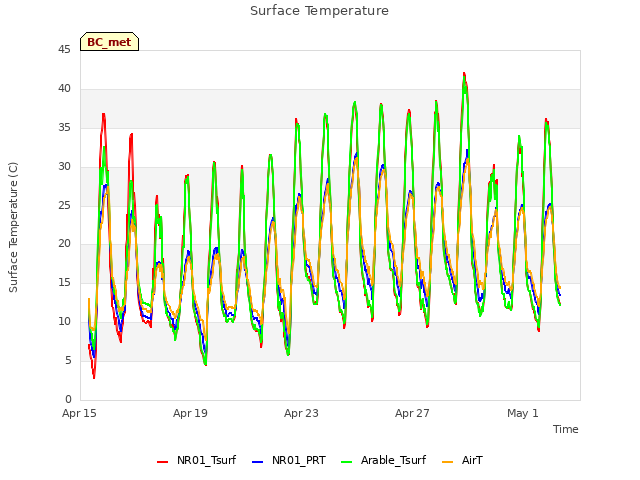Toggle the NR01_Tsurf series legend label
Screen dimensions: 640x480
coord(206,460)
